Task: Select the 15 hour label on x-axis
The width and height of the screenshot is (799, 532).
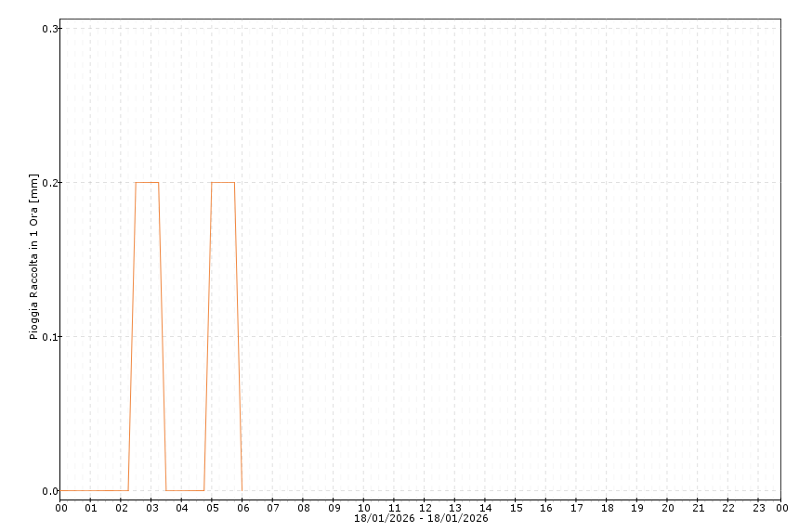Action: pyautogui.click(x=516, y=508)
